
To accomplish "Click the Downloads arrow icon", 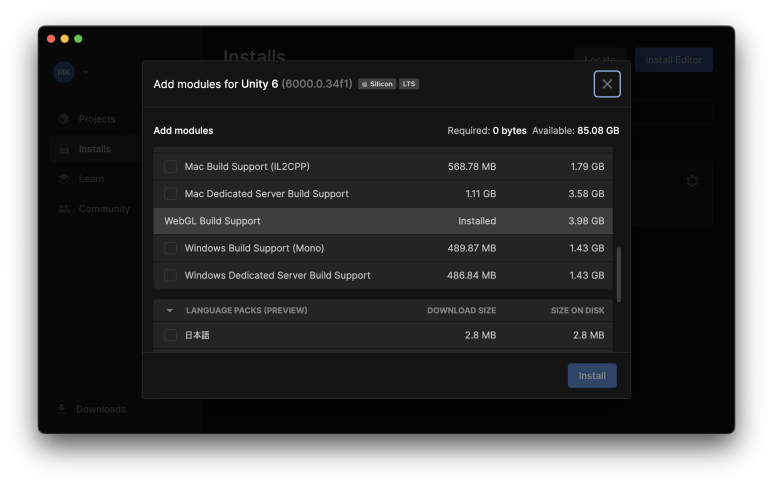I will tap(61, 409).
